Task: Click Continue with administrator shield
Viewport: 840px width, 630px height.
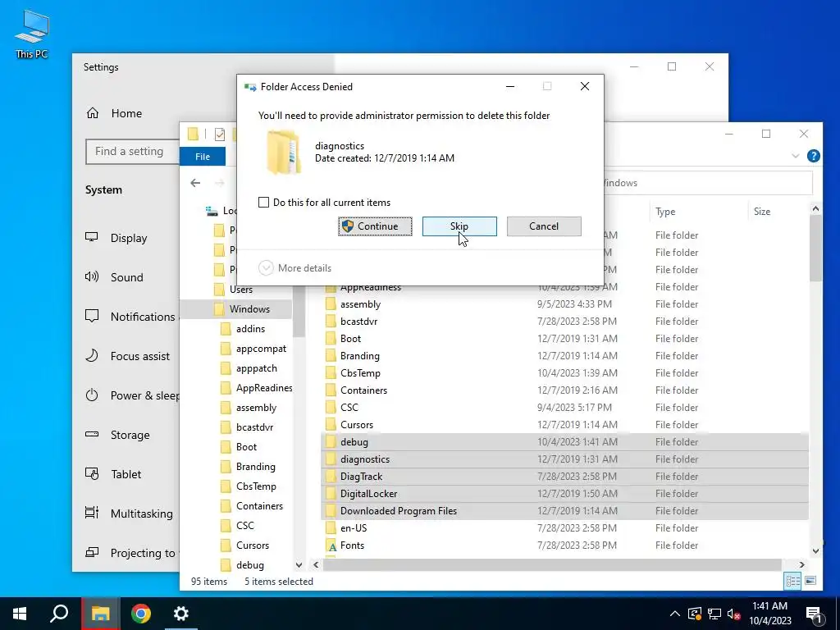Action: 375,226
